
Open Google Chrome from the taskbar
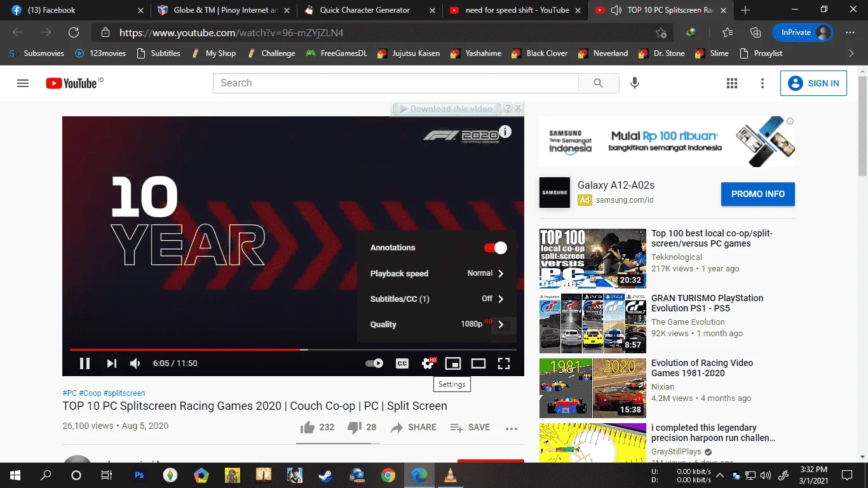click(x=388, y=475)
